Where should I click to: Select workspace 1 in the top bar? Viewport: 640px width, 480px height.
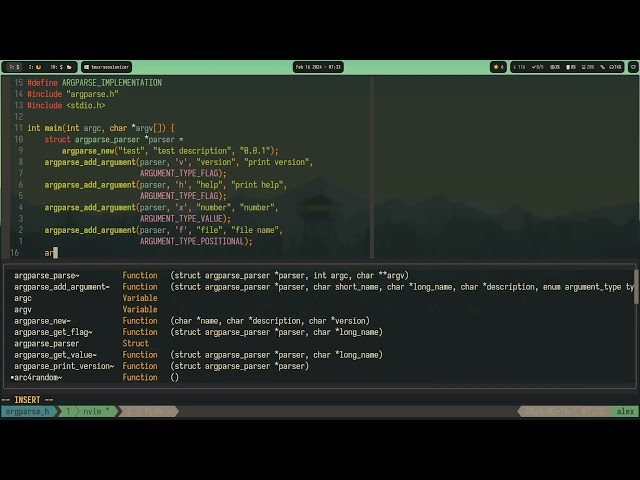pyautogui.click(x=14, y=67)
